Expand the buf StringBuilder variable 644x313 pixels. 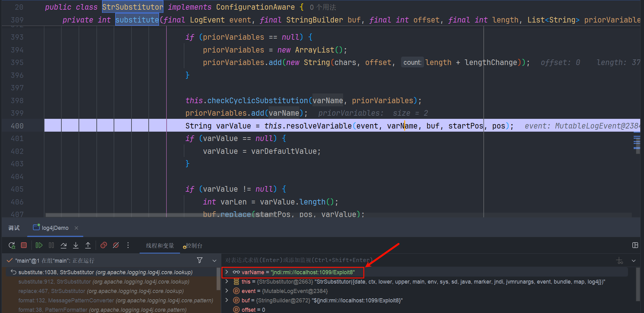[x=227, y=300]
